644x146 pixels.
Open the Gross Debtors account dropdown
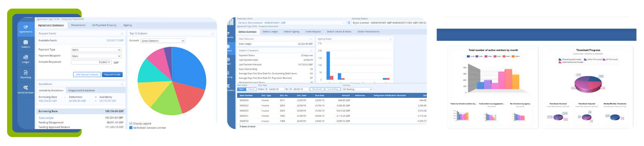(x=163, y=41)
